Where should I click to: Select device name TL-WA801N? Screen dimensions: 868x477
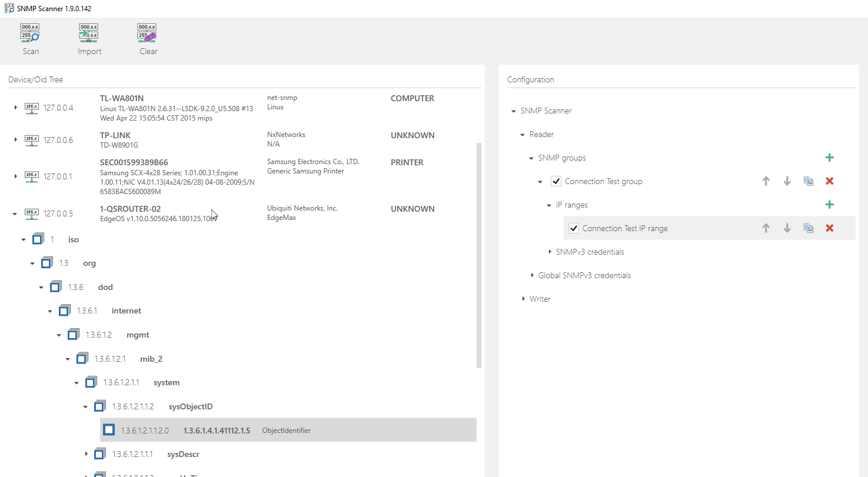pyautogui.click(x=122, y=98)
